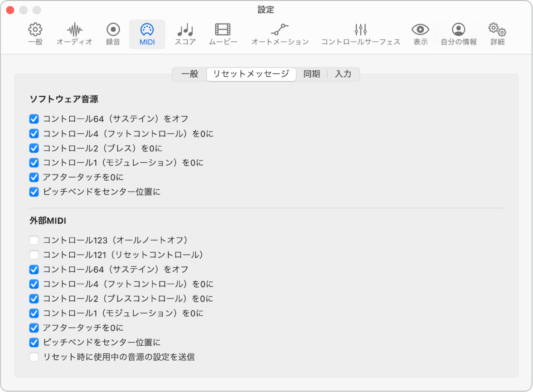This screenshot has height=392, width=533.
Task: Enable コントロール123（オールノートオフ） checkbox
Action: pos(34,240)
